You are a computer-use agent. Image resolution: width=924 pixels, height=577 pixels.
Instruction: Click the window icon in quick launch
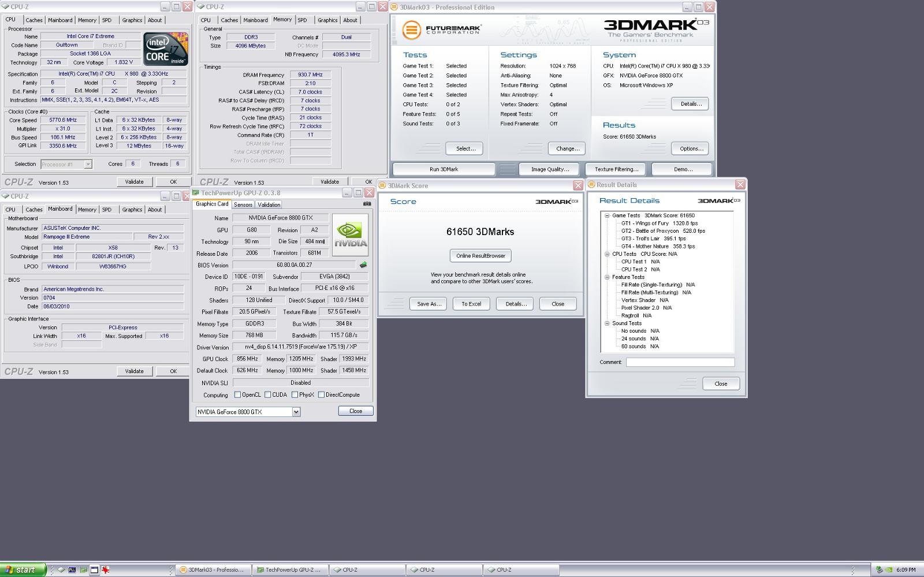[94, 569]
